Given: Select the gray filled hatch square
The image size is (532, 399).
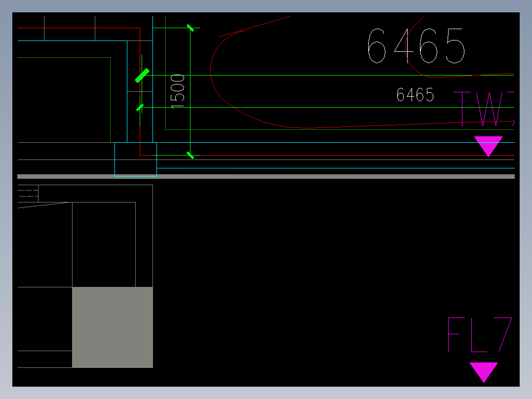Looking at the screenshot, I should click(x=113, y=327).
